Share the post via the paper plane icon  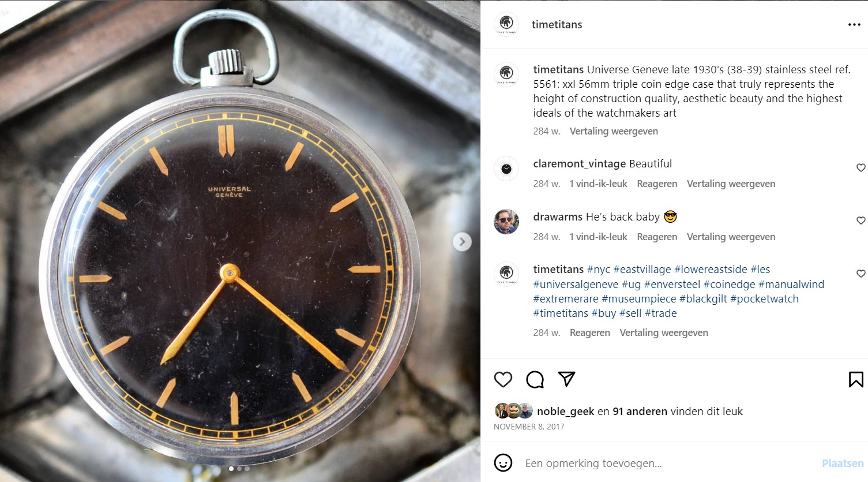coord(566,379)
